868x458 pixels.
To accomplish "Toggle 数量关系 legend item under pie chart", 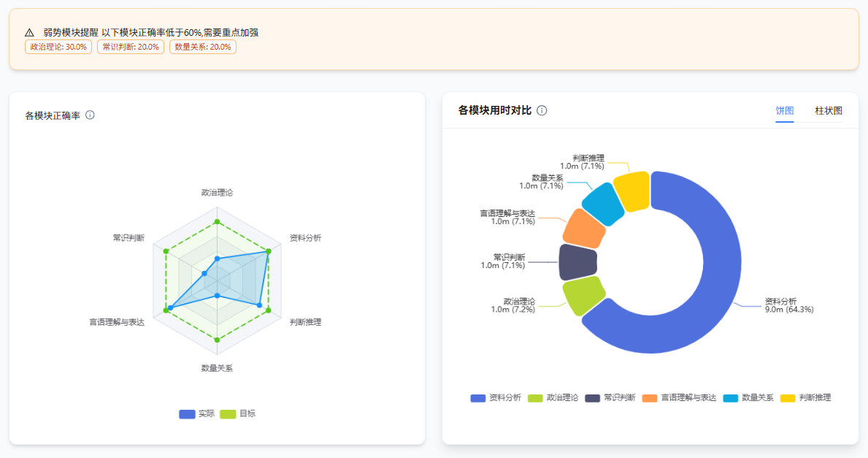I will click(748, 398).
